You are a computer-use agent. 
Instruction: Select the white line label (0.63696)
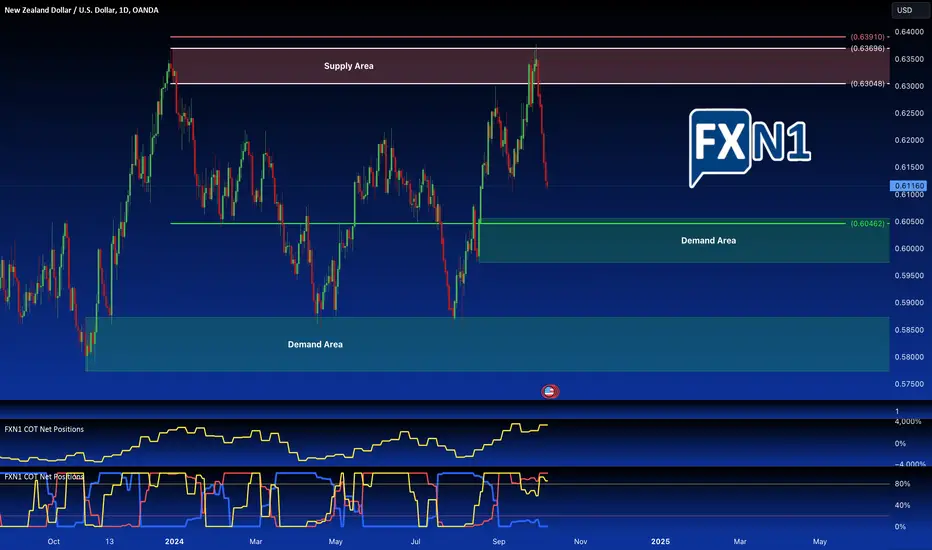click(867, 48)
